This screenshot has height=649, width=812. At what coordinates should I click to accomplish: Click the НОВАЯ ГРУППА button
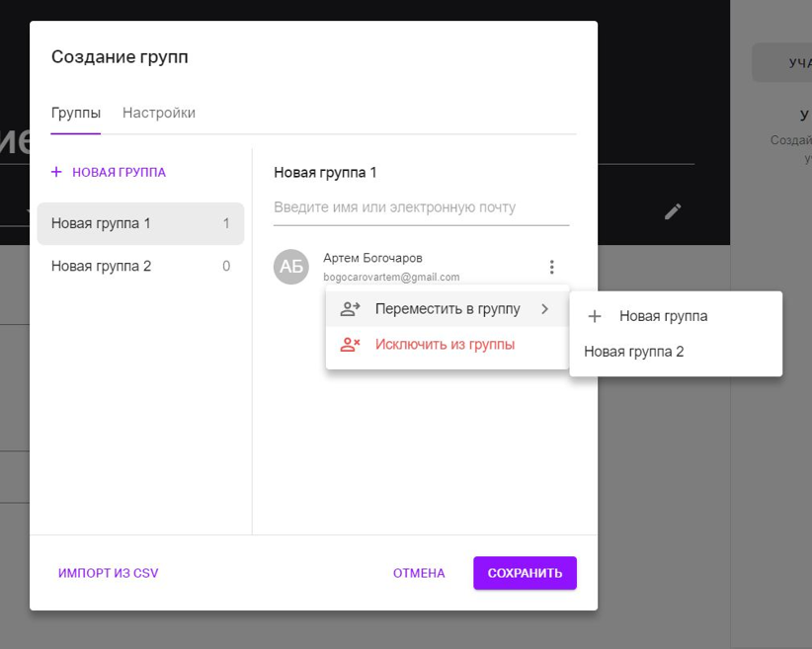109,172
